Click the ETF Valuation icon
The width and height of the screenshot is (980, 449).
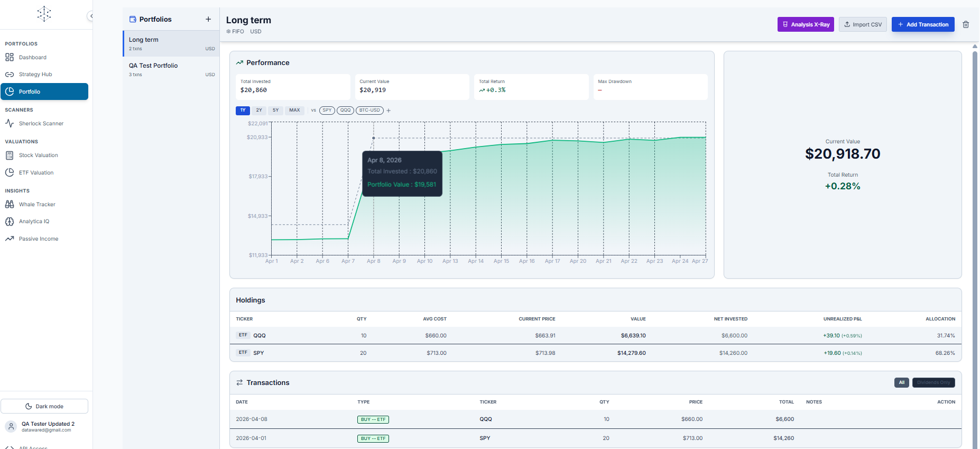(x=10, y=172)
